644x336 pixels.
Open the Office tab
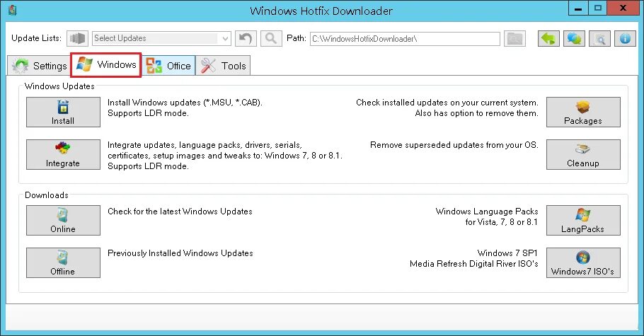pyautogui.click(x=169, y=66)
